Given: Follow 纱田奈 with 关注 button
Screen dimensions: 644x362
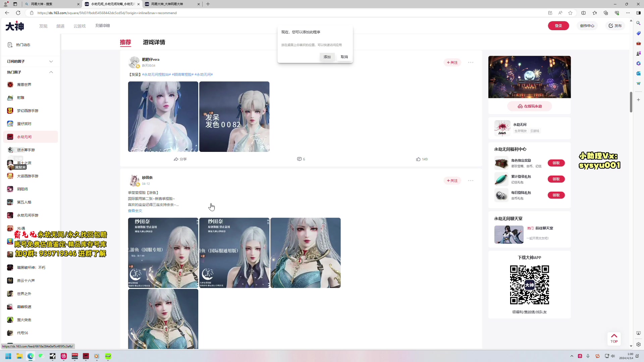Looking at the screenshot, I should [452, 180].
